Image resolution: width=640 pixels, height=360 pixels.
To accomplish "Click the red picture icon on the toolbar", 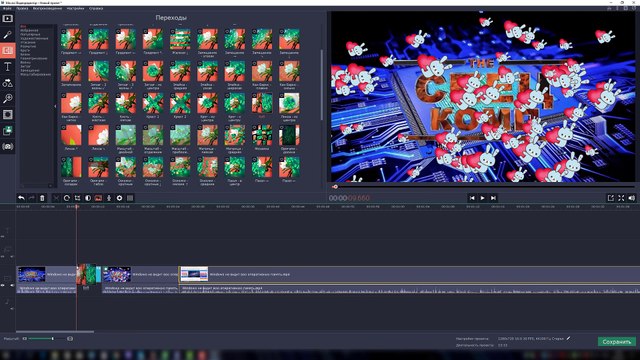I will [98, 198].
